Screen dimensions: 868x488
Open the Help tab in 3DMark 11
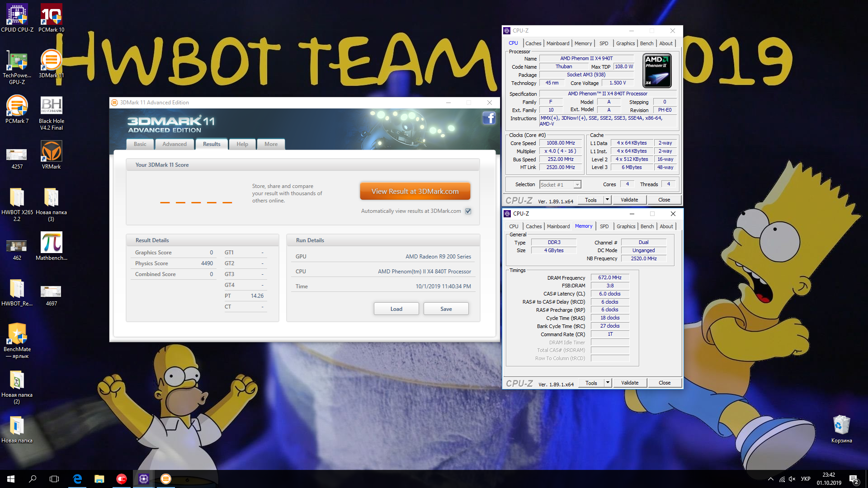point(242,144)
